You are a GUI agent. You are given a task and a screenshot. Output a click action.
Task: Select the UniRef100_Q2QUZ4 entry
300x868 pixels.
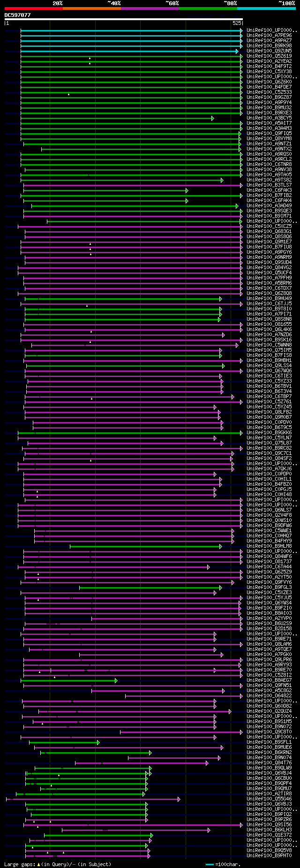(x=269, y=711)
